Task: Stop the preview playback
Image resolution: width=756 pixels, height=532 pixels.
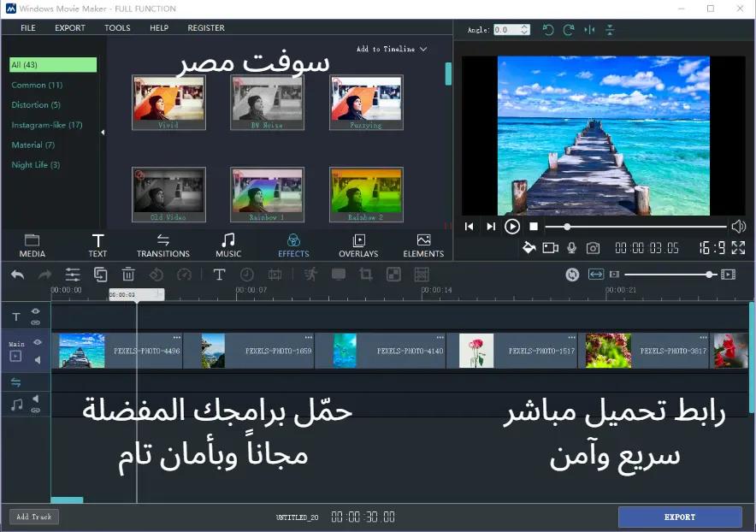Action: point(534,226)
